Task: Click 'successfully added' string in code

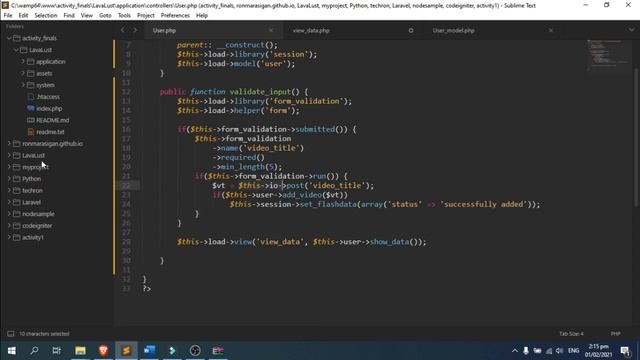Action: (x=484, y=204)
